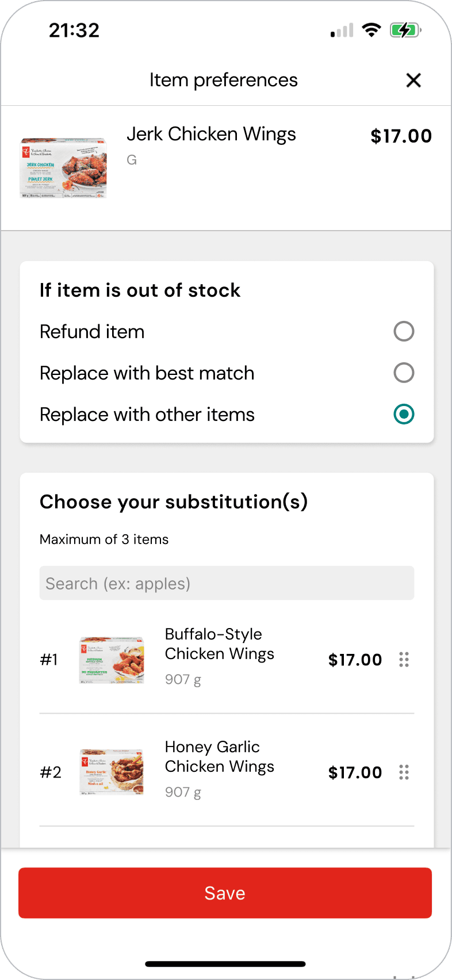
Task: Select the Refund item radio button
Action: coord(404,331)
